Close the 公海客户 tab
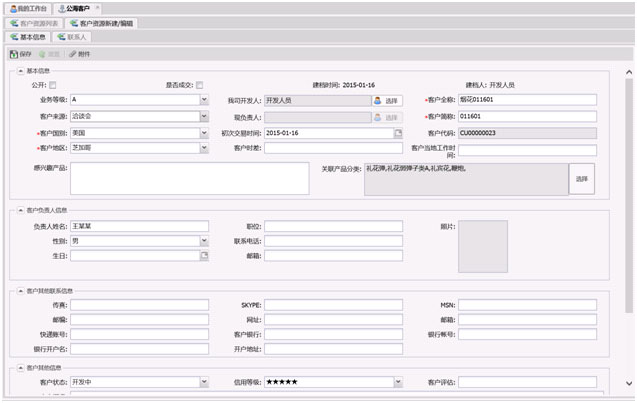 (98, 8)
